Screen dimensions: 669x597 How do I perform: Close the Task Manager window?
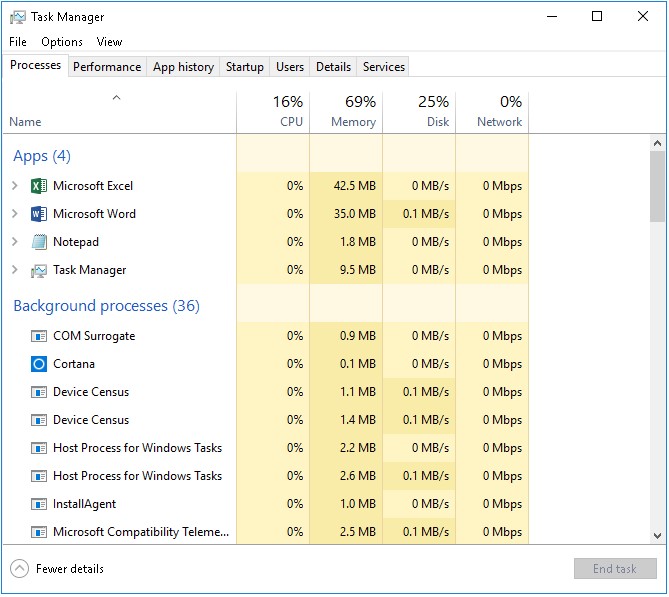pyautogui.click(x=643, y=17)
